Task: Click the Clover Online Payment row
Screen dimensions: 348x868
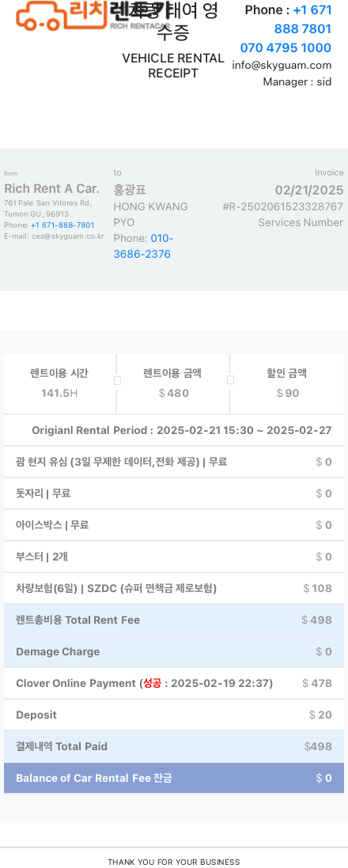Action: [x=174, y=683]
